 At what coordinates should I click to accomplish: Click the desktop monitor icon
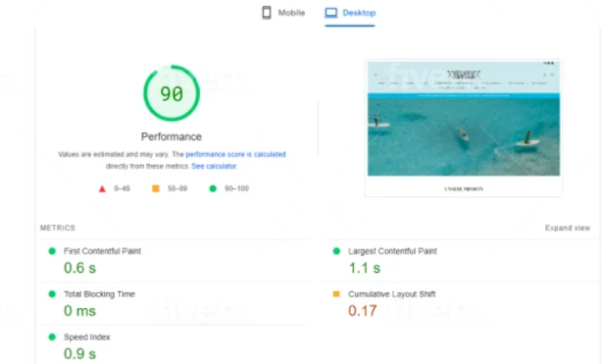click(331, 13)
